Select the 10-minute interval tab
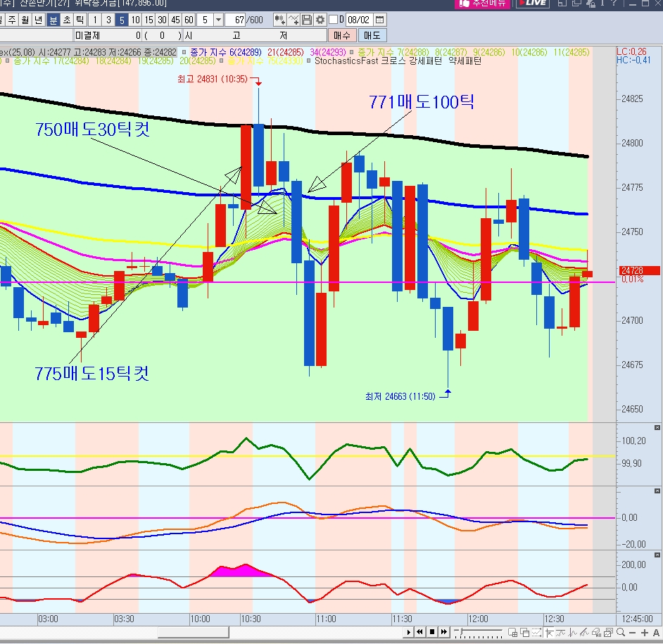 pyautogui.click(x=135, y=20)
